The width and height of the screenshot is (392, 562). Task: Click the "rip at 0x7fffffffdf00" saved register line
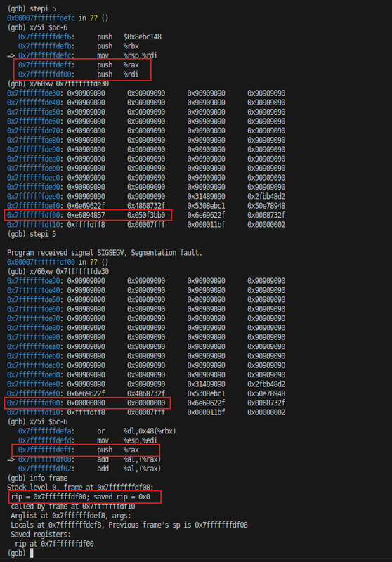[x=54, y=544]
